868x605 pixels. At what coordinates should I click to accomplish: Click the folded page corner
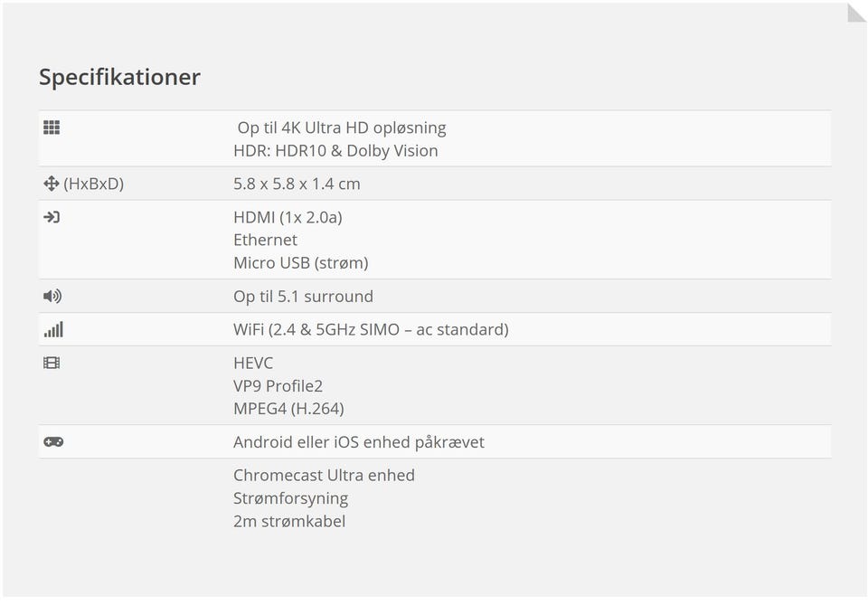tap(855, 12)
